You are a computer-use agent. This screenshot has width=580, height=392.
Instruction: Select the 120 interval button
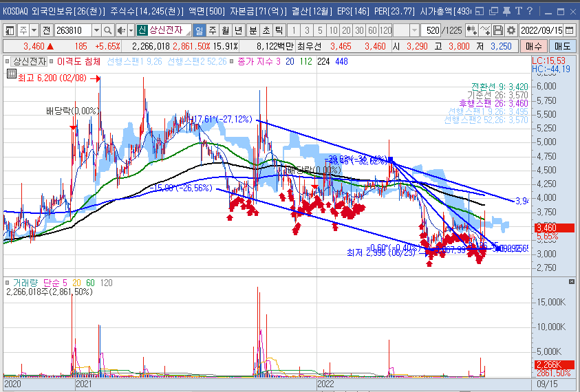click(x=385, y=30)
